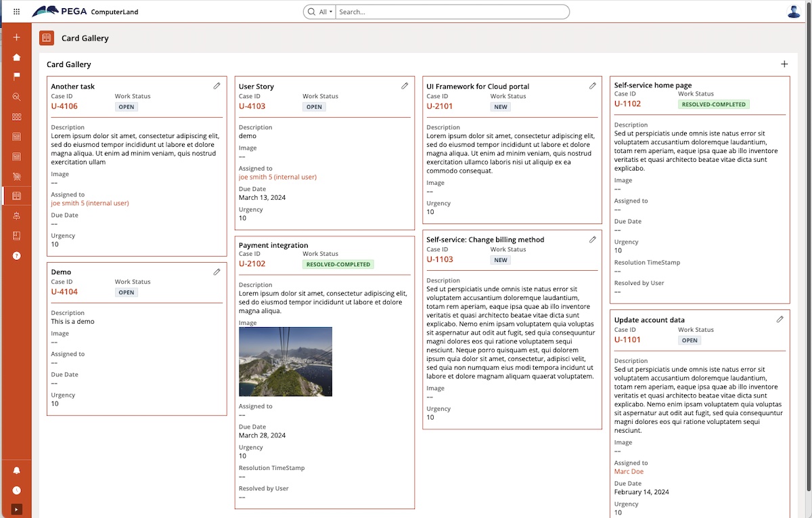Viewport: 812px width, 518px height.
Task: Click the Payment integration card image
Action: pyautogui.click(x=286, y=362)
